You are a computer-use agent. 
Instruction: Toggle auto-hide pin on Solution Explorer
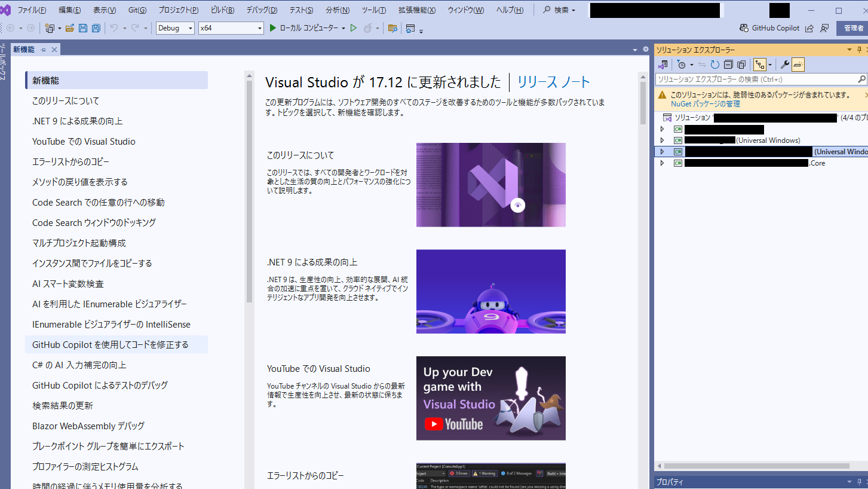pos(858,50)
